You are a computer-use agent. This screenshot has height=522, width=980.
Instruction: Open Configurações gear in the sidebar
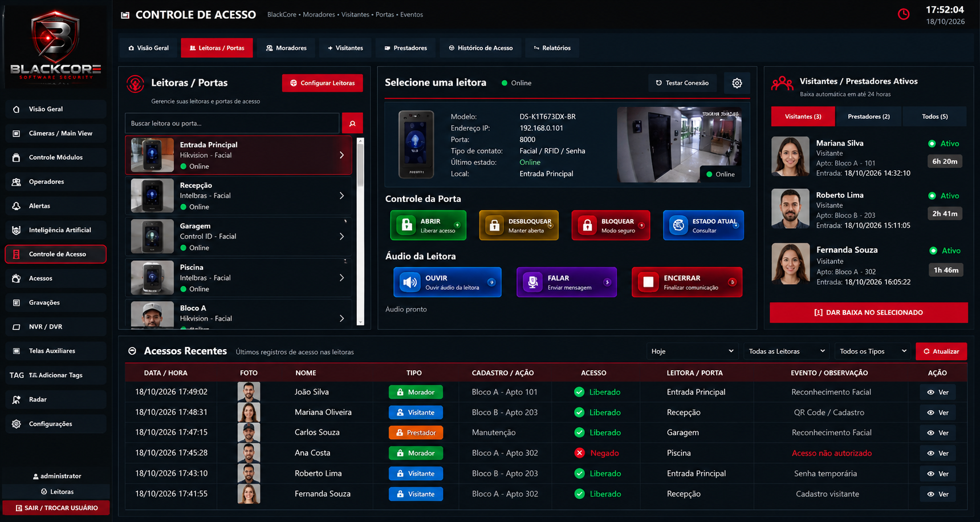click(56, 424)
